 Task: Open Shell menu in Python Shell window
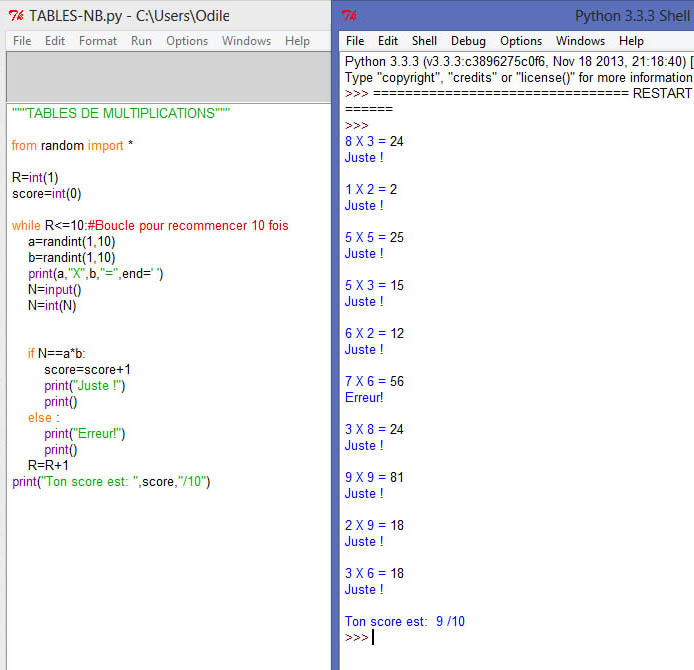pyautogui.click(x=424, y=41)
